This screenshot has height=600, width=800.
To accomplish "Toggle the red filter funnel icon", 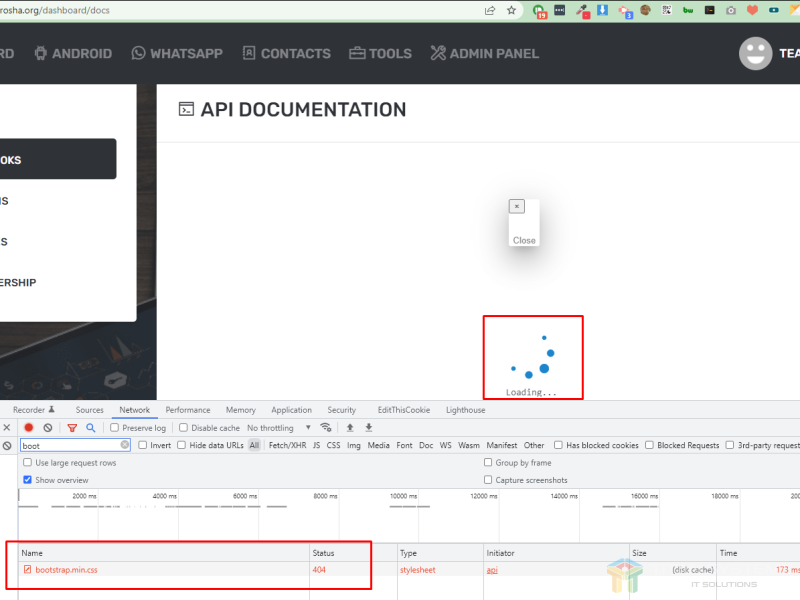I will pos(71,428).
